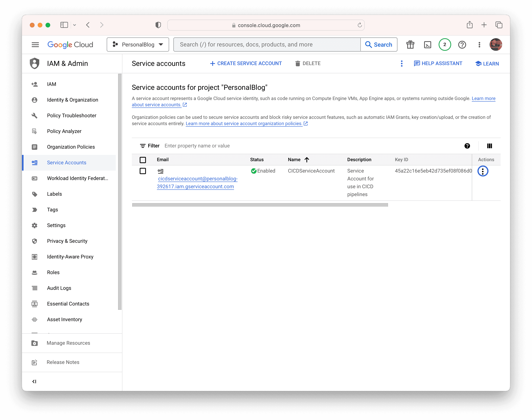Viewport: 532px width, 420px height.
Task: Click the table horizontal scrollbar
Action: point(260,205)
